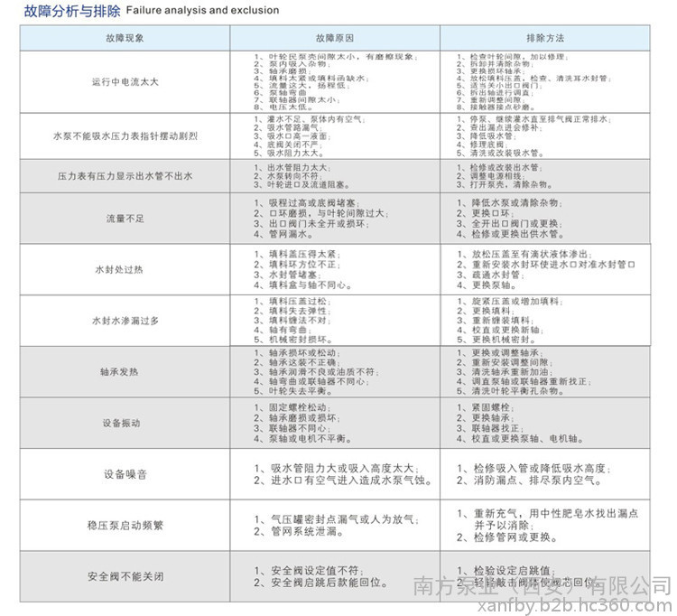Select the '故障现象' column header

125,38
